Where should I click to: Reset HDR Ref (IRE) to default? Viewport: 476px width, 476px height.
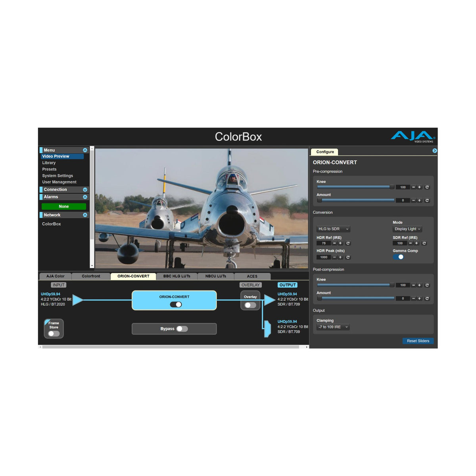pyautogui.click(x=348, y=244)
